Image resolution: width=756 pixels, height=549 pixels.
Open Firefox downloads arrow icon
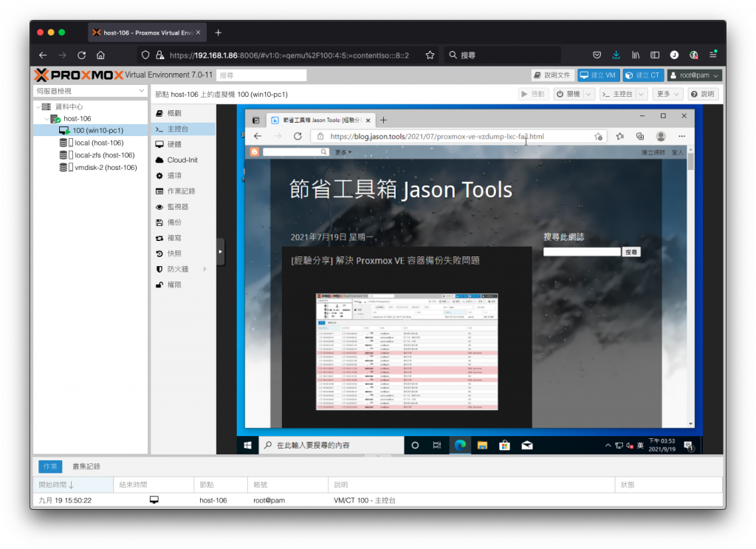(x=616, y=55)
